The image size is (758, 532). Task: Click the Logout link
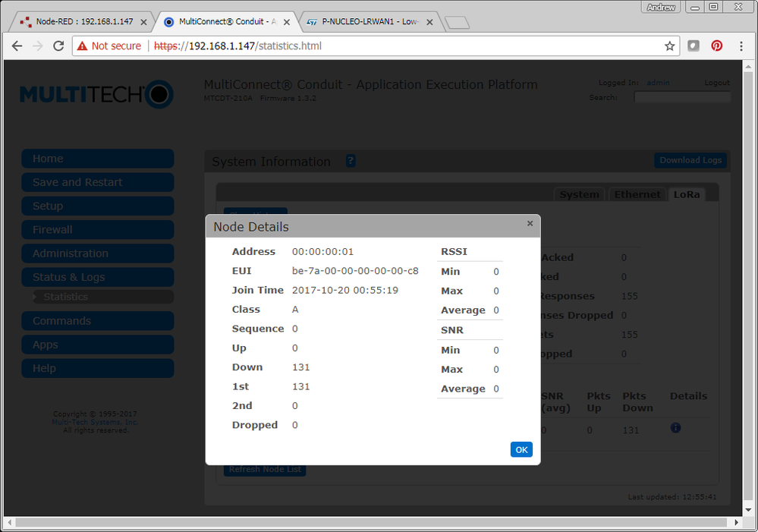(717, 83)
